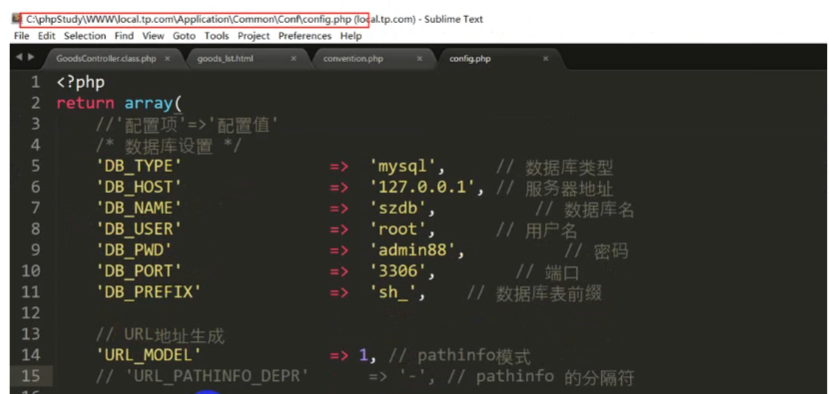Switch to convention.php tab
Screen dimensions: 829x394
(x=353, y=59)
